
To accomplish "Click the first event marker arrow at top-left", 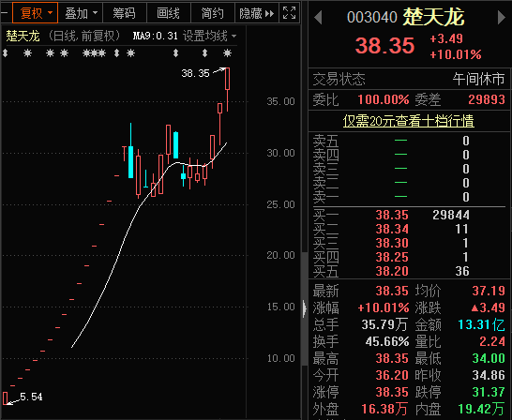I will (6, 52).
